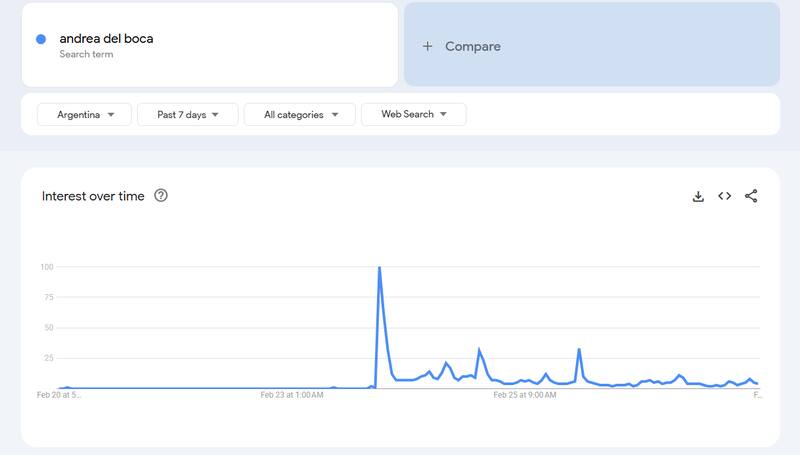The height and width of the screenshot is (455, 800).
Task: Click the 50 value on the y-axis
Action: click(x=48, y=327)
